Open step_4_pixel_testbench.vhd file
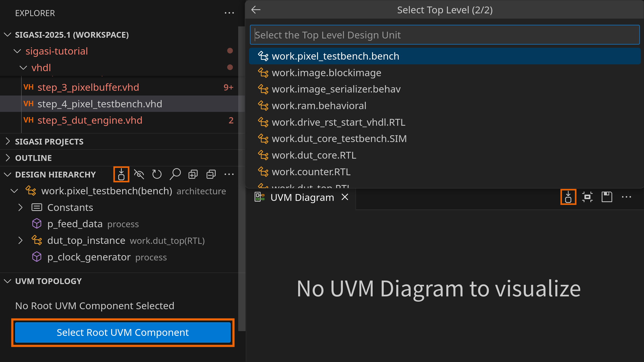This screenshot has width=644, height=362. tap(119, 104)
